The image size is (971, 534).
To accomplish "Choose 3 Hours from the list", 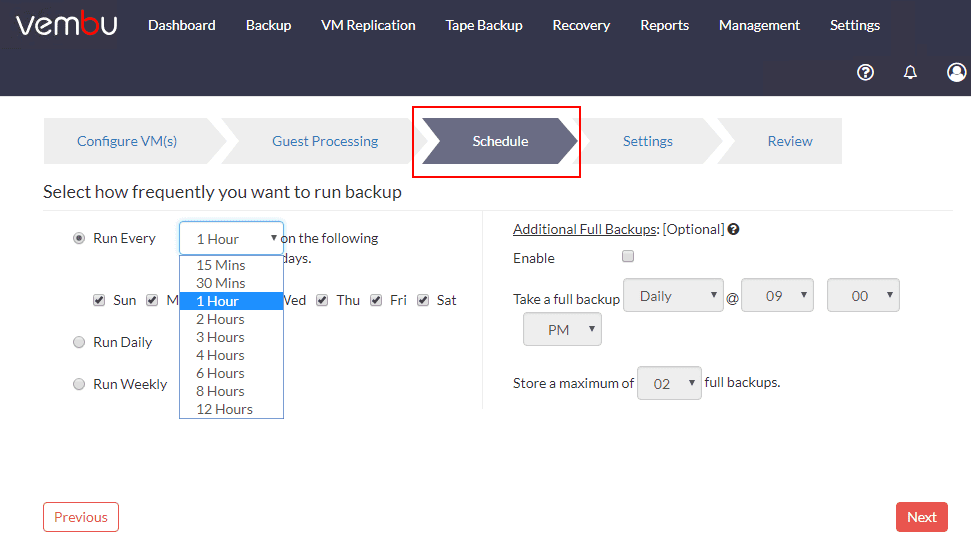I will [232, 337].
